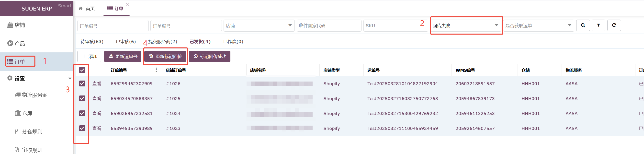Click the 店铺 bag icon in the sidebar

point(10,25)
